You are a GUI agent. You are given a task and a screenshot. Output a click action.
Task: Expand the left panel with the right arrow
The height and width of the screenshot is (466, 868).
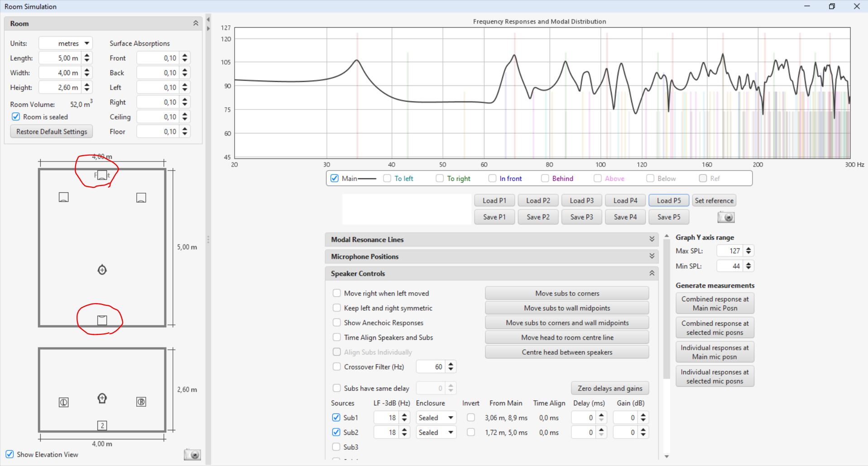pos(208,29)
